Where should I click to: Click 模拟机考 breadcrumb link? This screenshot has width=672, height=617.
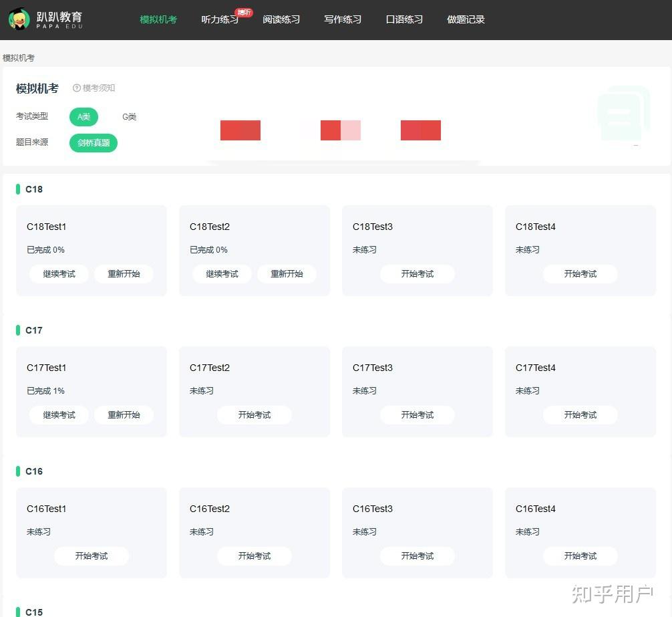coord(19,58)
